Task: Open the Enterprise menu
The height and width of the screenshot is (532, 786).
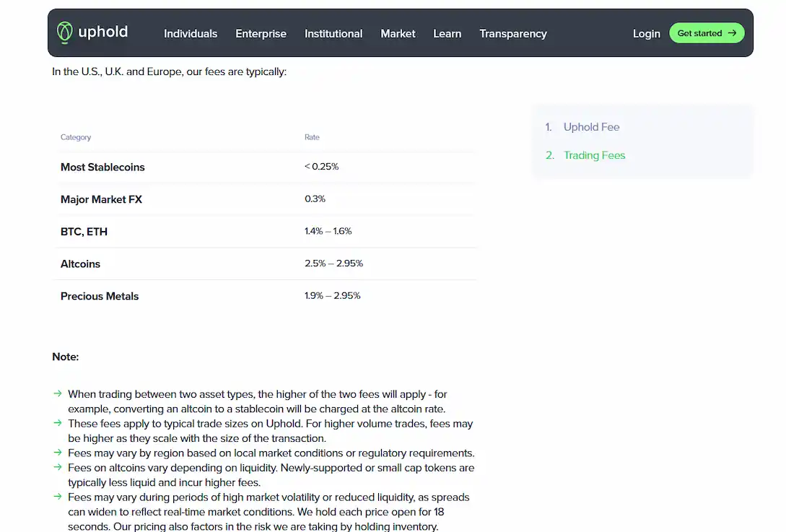Action: click(x=261, y=34)
